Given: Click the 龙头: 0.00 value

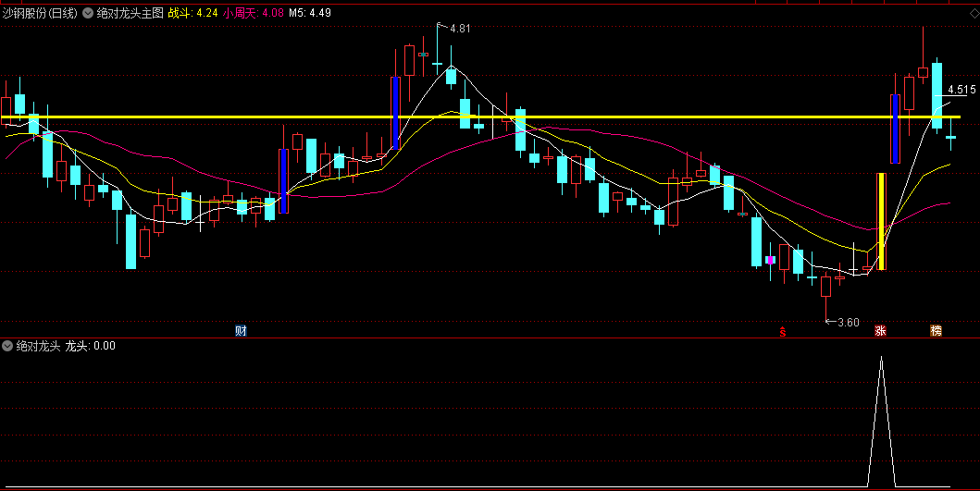Looking at the screenshot, I should point(91,346).
